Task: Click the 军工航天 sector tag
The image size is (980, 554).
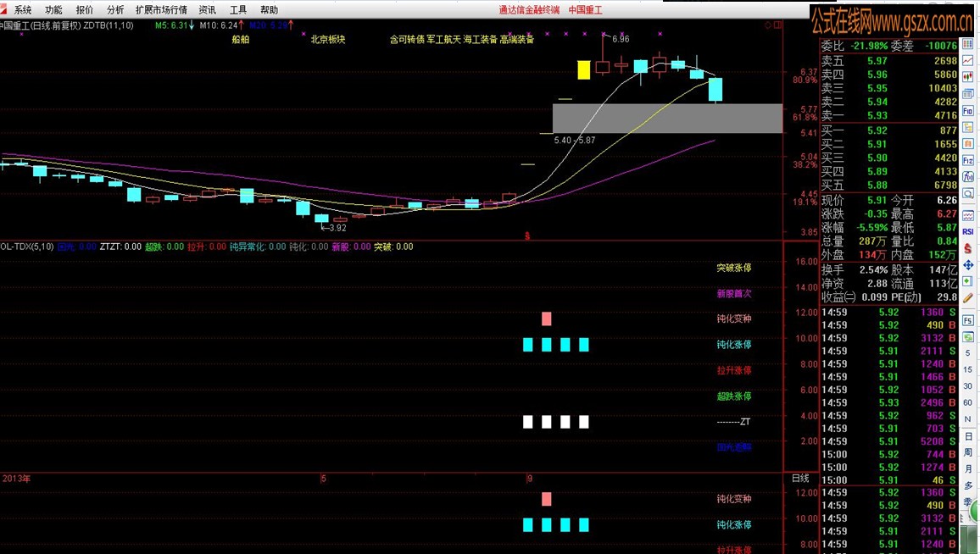Action: click(x=443, y=39)
